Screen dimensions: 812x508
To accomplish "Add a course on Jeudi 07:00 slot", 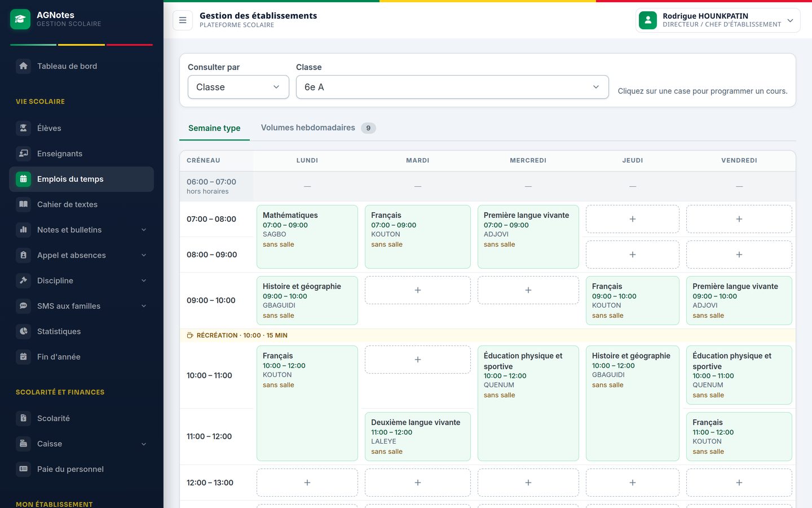I will (633, 219).
